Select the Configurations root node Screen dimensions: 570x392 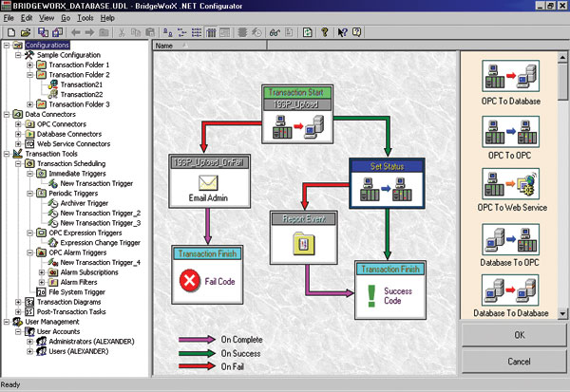click(x=47, y=45)
